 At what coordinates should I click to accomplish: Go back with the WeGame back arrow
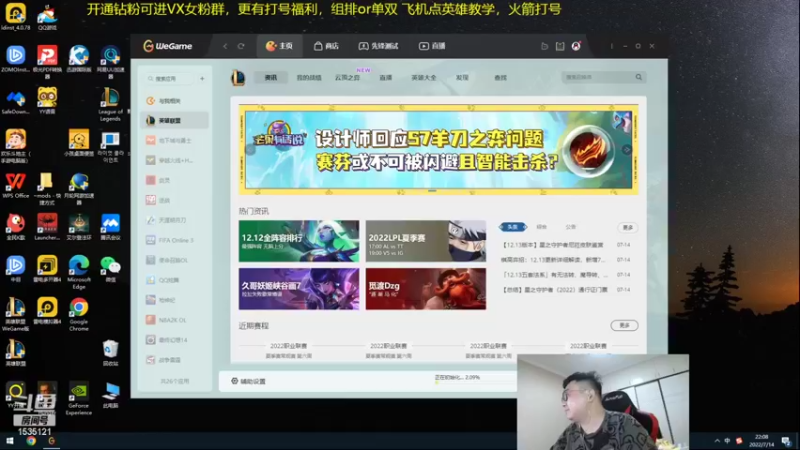[225, 46]
